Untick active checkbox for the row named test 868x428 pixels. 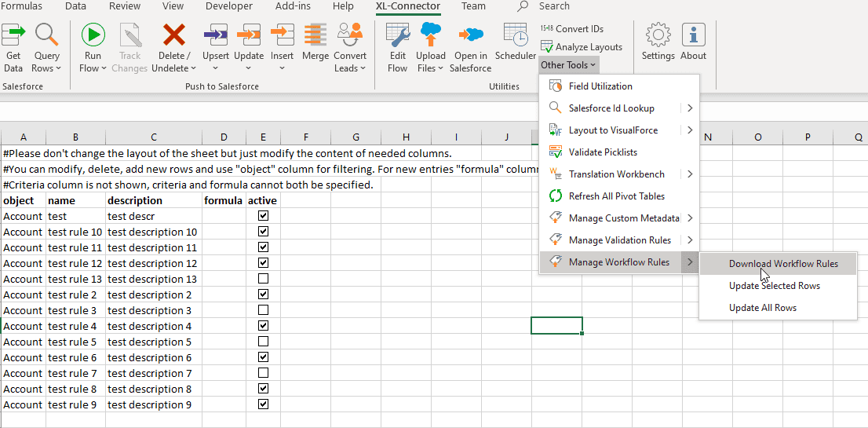point(264,216)
